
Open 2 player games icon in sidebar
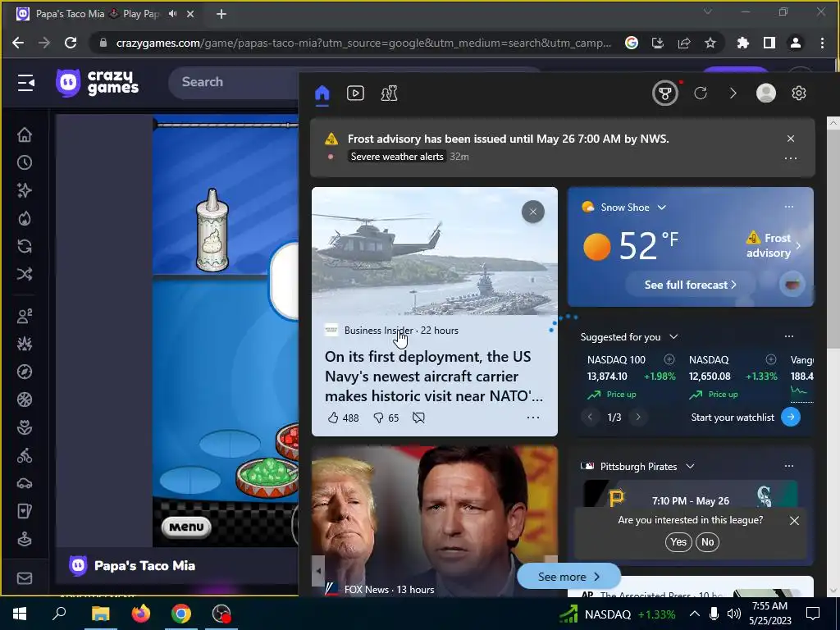pos(24,316)
